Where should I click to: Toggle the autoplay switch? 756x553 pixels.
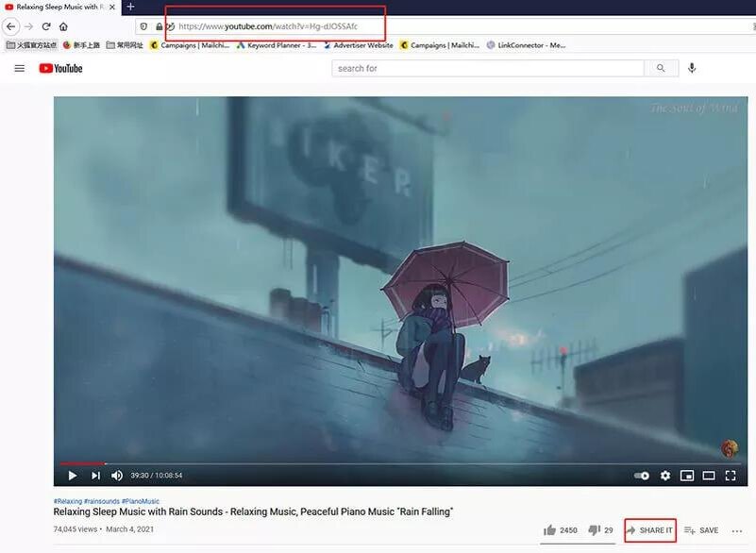(x=642, y=476)
